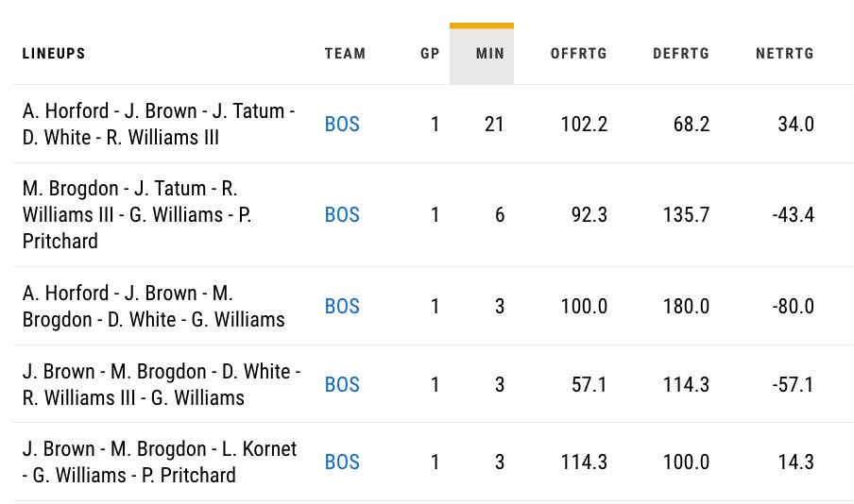Screen dimensions: 854x504
Task: Open BOS link in the L. Kornet lineup row
Action: point(342,462)
